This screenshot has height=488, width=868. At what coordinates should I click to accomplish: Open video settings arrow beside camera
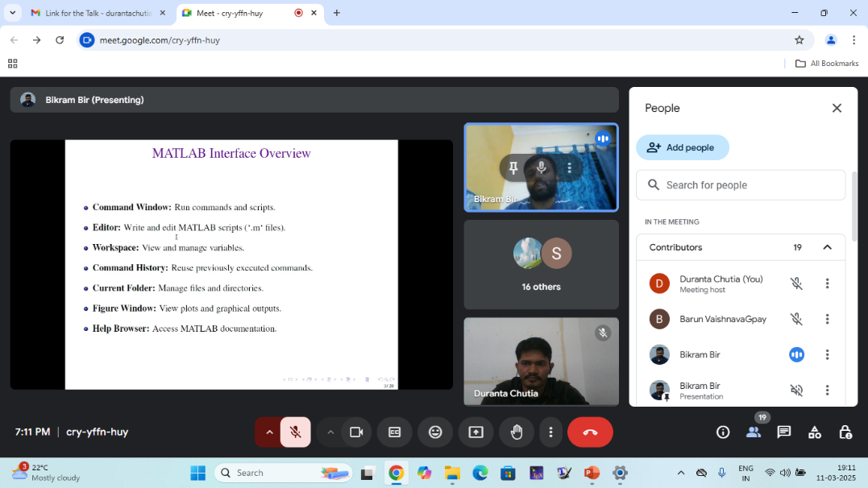click(x=330, y=432)
